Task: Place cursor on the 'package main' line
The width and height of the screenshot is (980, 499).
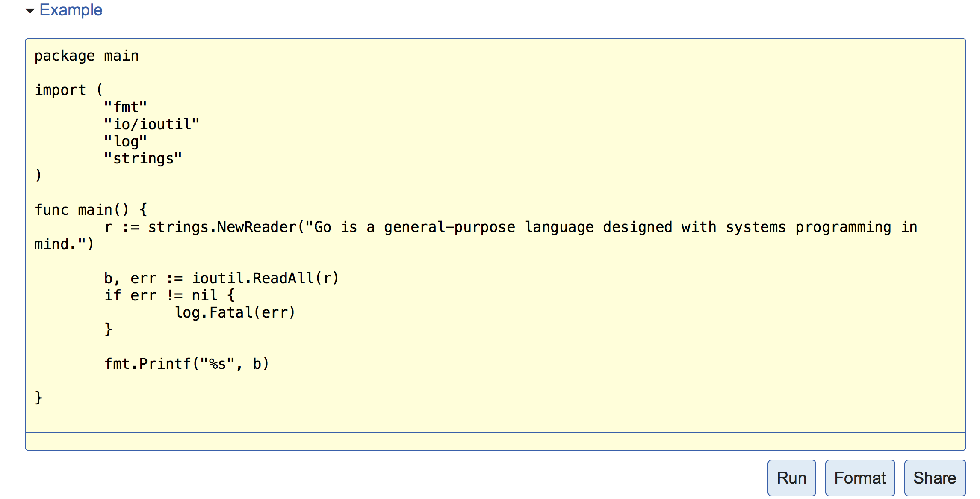Action: [86, 56]
